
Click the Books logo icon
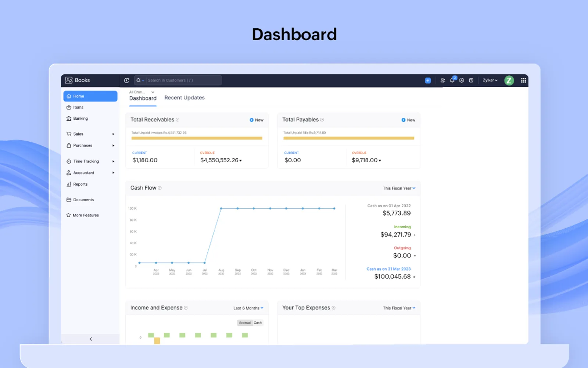[69, 80]
